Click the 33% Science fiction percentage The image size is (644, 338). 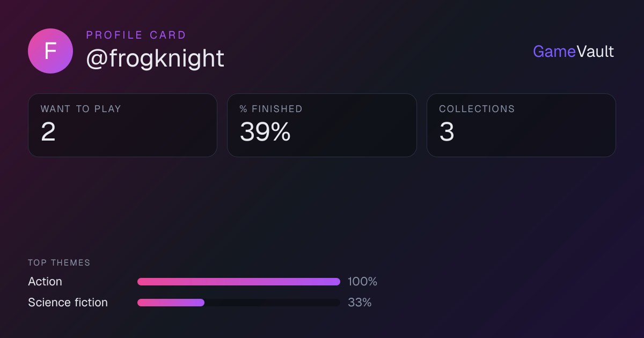click(360, 303)
